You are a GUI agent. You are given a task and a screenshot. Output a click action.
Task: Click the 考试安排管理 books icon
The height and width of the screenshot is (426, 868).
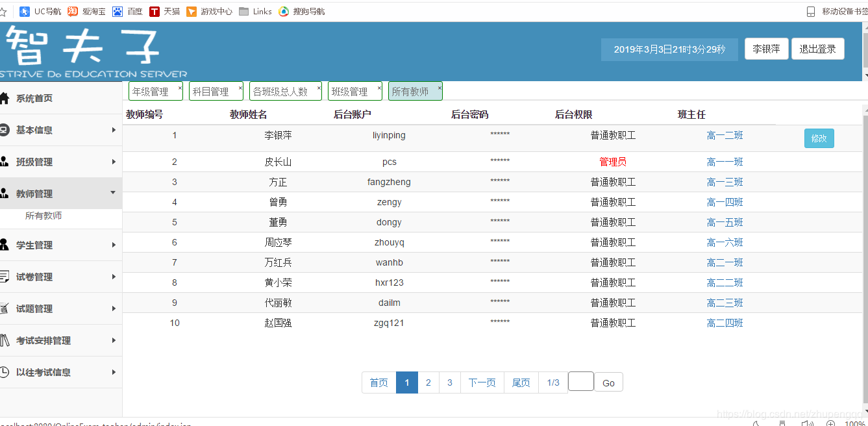pyautogui.click(x=4, y=340)
